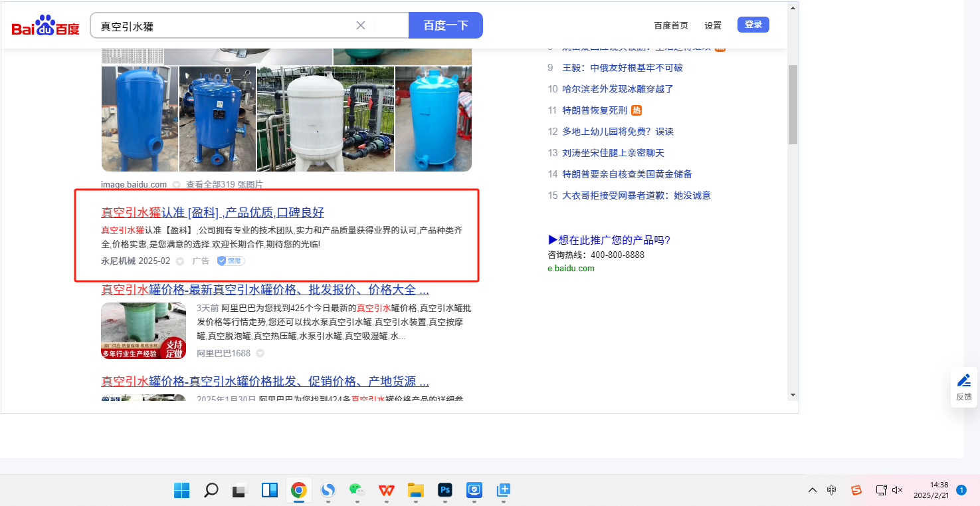Image resolution: width=980 pixels, height=506 pixels.
Task: Show hidden system tray icons
Action: (x=813, y=491)
